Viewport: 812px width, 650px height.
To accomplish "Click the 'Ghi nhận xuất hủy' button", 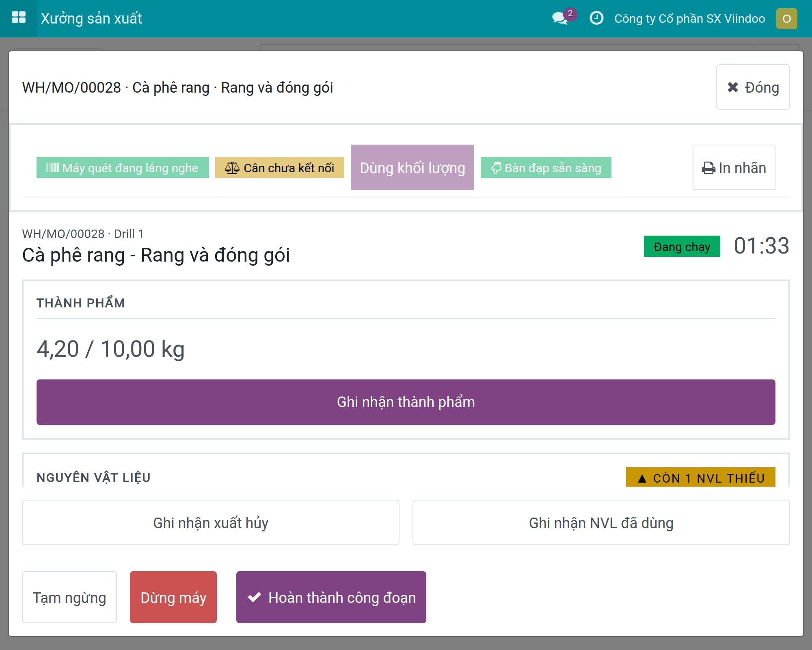I will 210,522.
